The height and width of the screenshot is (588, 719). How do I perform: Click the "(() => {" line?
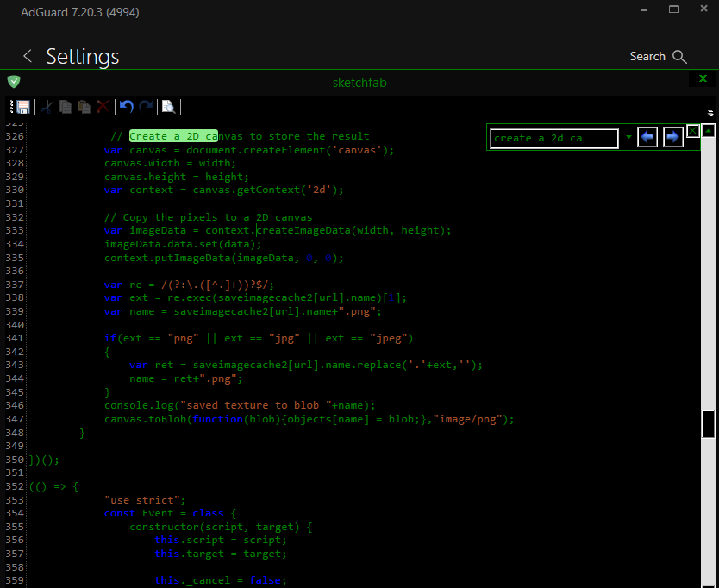tap(53, 486)
